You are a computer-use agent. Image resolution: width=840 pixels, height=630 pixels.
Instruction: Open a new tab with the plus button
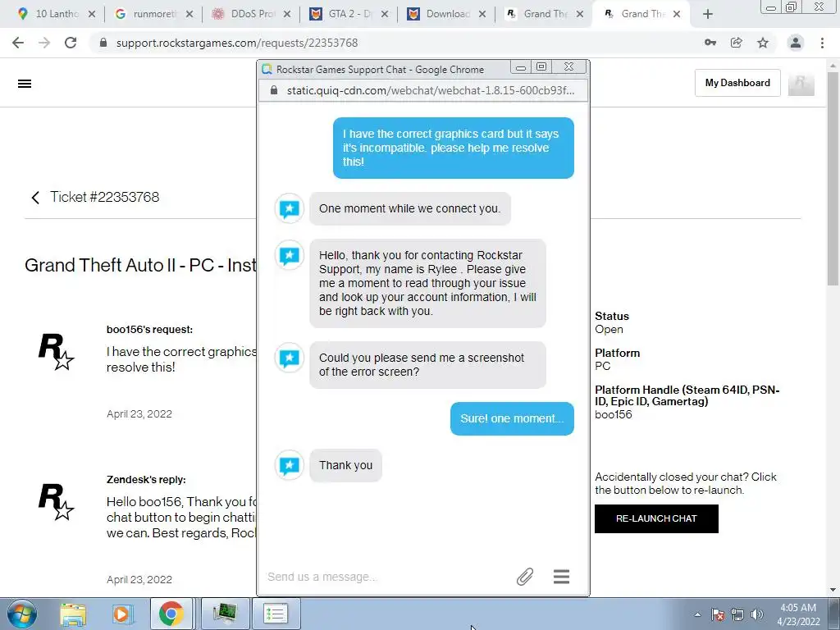(x=708, y=15)
